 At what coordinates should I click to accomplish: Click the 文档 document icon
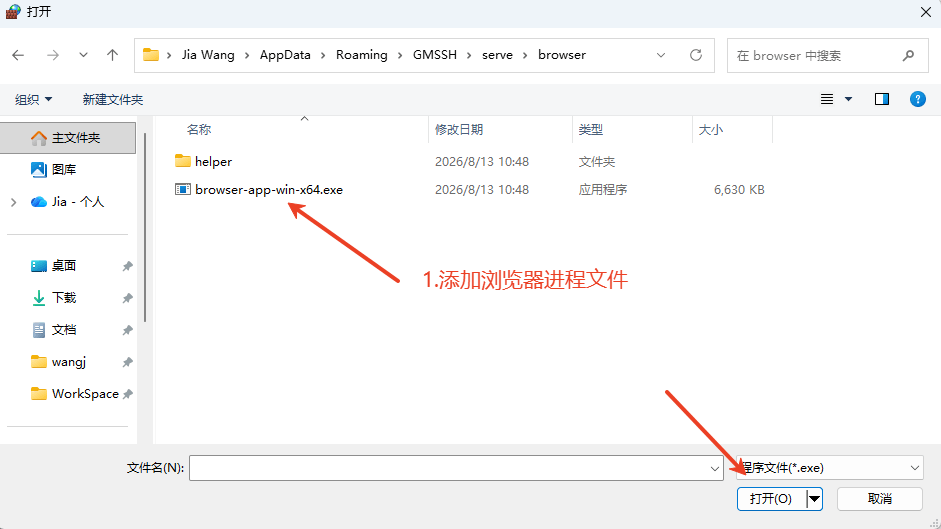[38, 330]
